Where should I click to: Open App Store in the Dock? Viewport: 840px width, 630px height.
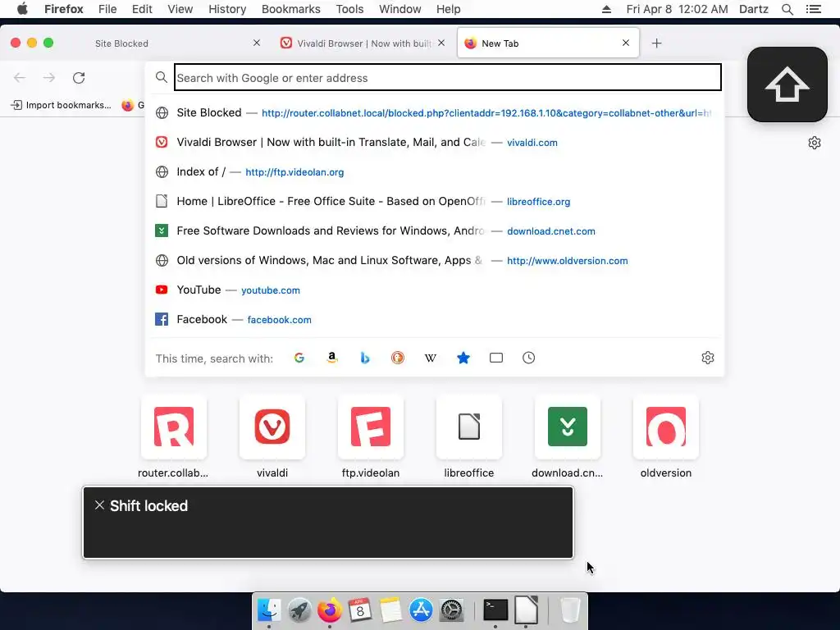(421, 610)
